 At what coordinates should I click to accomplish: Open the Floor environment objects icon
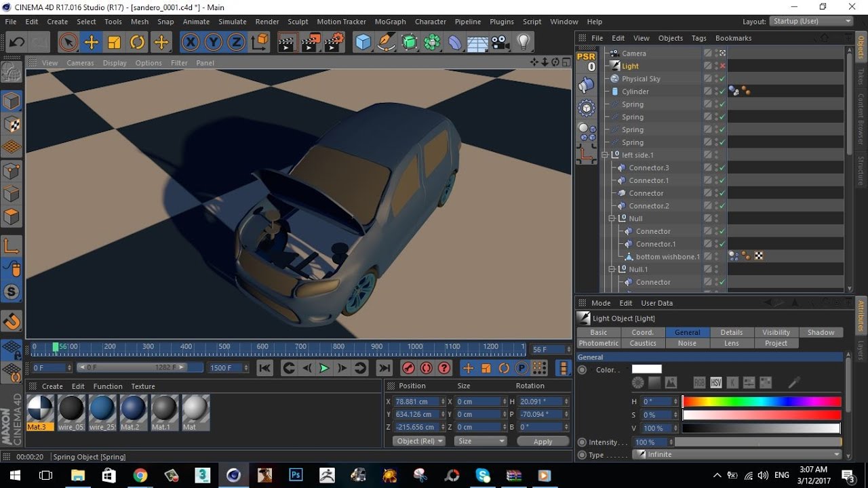click(x=477, y=43)
